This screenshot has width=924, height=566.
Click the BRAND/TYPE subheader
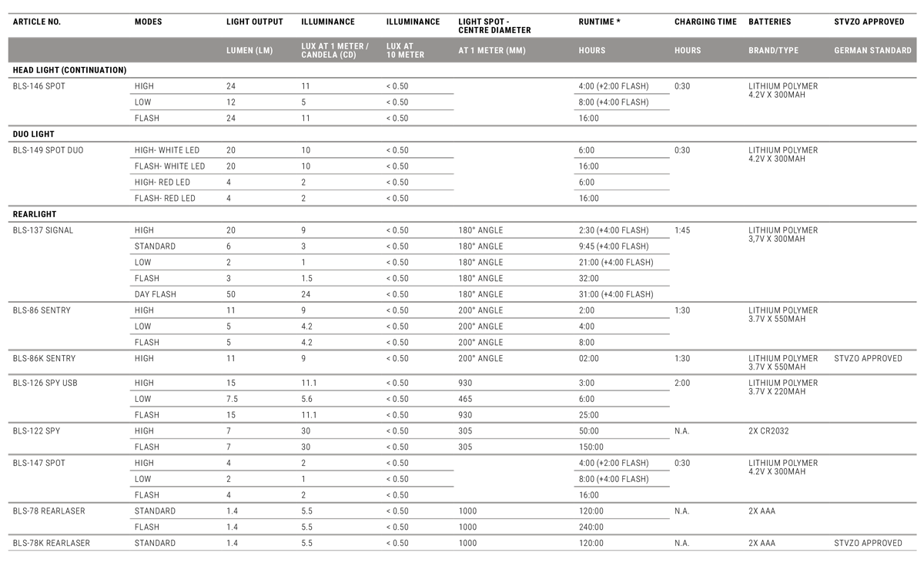click(773, 51)
